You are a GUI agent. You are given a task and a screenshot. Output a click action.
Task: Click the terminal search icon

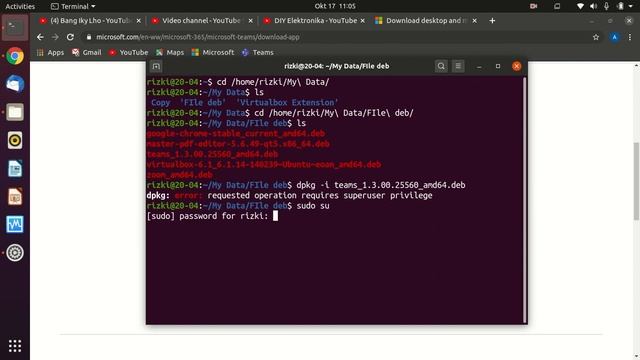coord(441,66)
